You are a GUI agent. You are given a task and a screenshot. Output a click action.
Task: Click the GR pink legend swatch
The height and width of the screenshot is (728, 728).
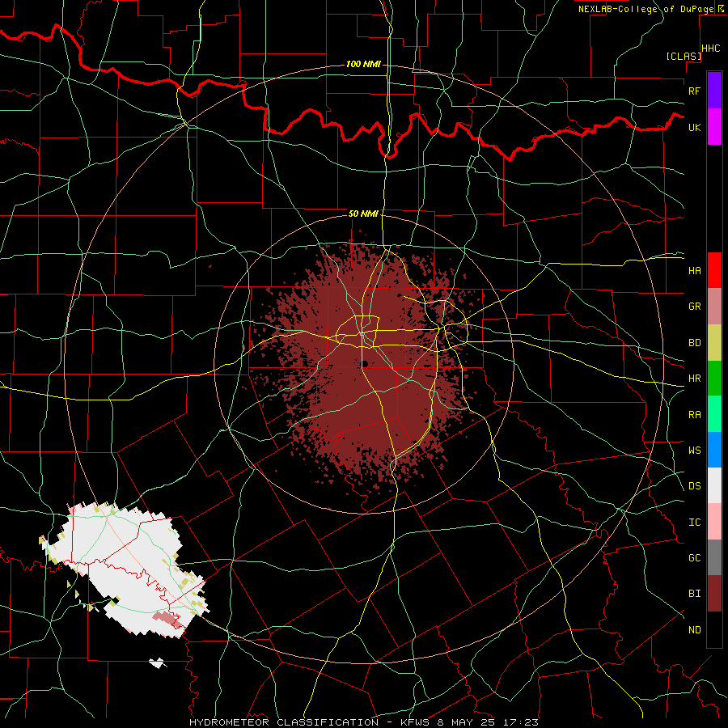click(x=714, y=307)
